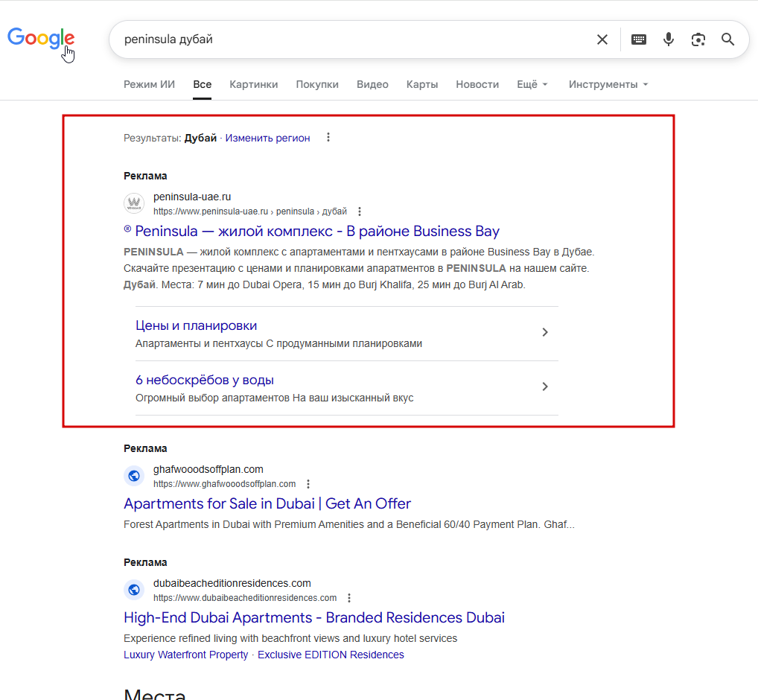Image resolution: width=758 pixels, height=700 pixels.
Task: Switch to the Карты tab
Action: point(422,84)
